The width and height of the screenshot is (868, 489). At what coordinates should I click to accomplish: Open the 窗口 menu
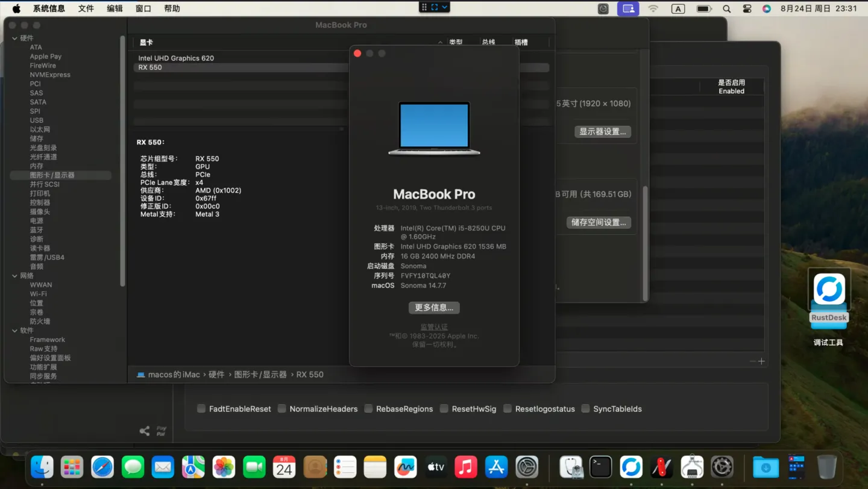click(142, 8)
